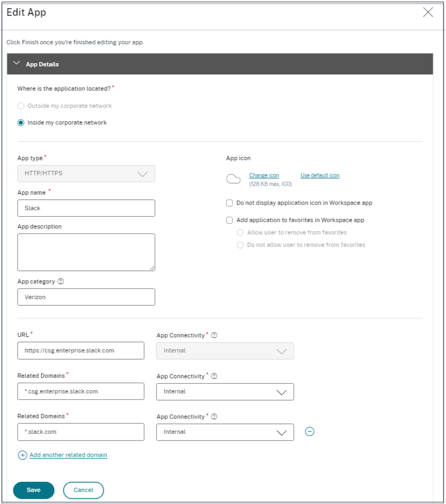
Task: Collapse the App Details section
Action: (16, 64)
